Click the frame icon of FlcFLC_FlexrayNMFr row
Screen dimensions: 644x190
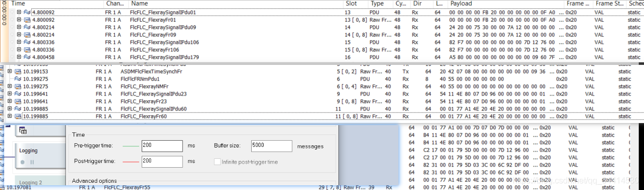17,86
